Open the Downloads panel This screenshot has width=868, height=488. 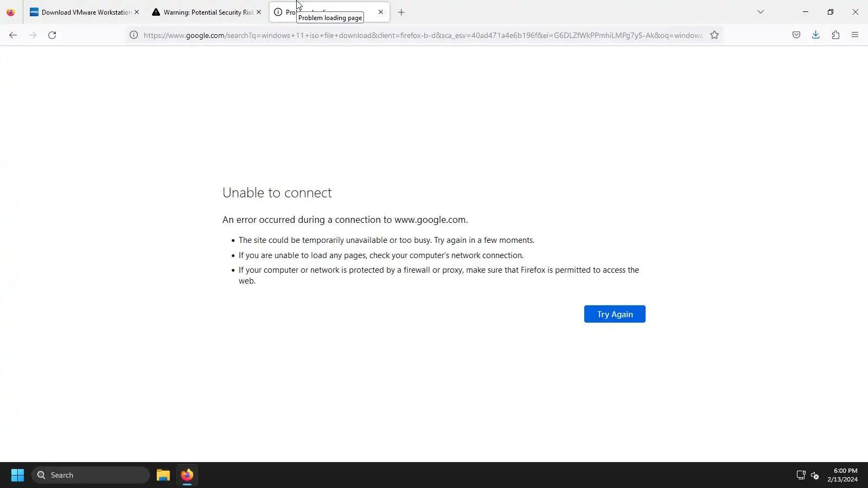816,35
